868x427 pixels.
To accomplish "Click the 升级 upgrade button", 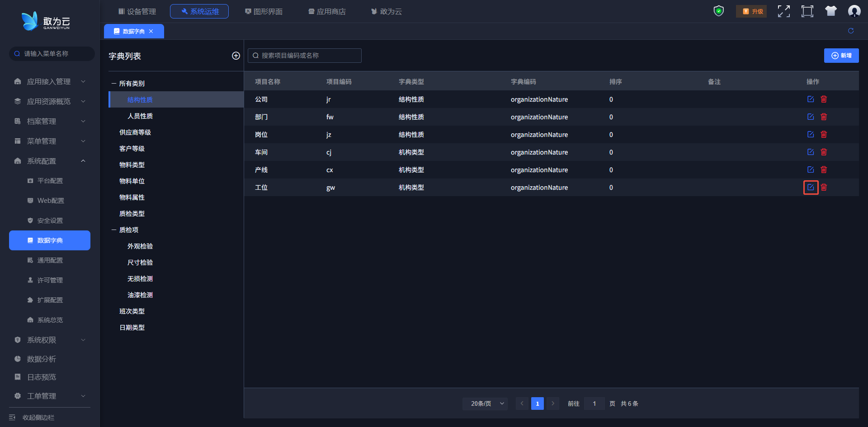I will click(751, 11).
